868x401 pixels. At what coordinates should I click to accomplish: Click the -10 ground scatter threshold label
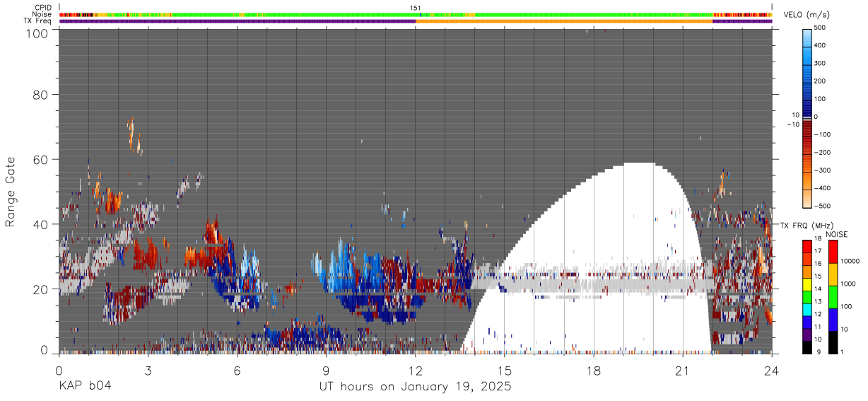(x=792, y=124)
